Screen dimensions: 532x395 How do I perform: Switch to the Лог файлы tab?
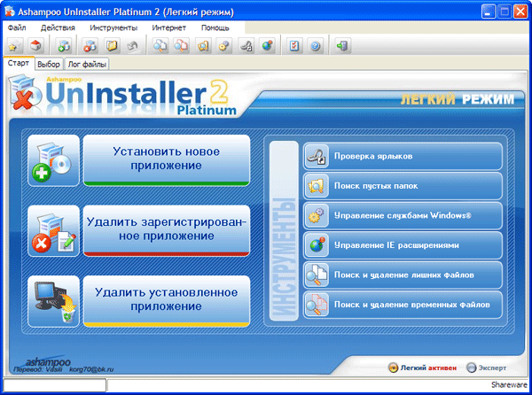tap(87, 64)
